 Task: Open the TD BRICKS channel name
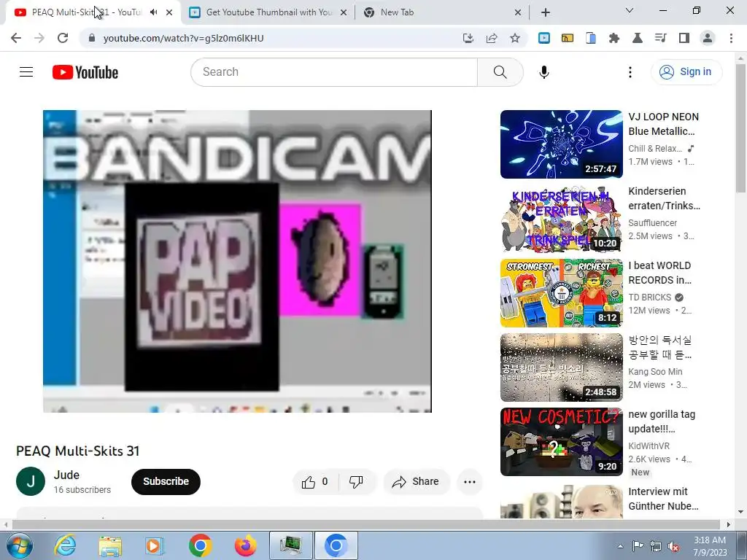click(x=650, y=297)
